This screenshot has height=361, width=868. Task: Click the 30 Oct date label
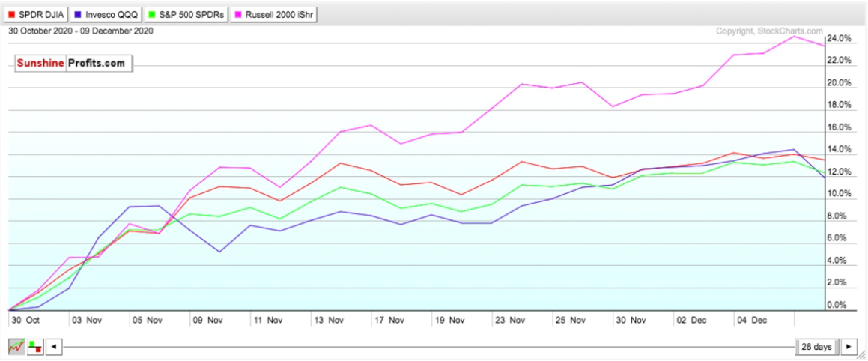[26, 320]
